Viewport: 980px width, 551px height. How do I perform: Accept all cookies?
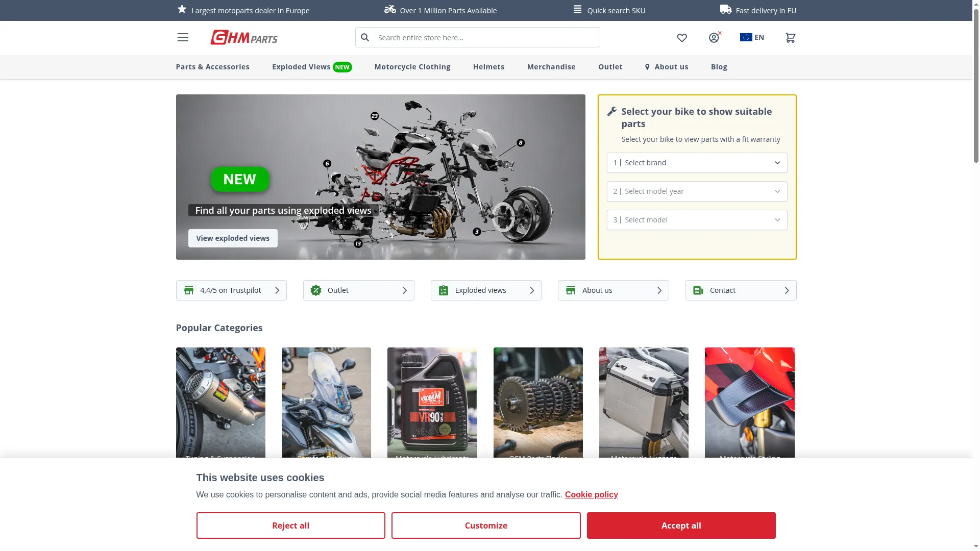[681, 525]
